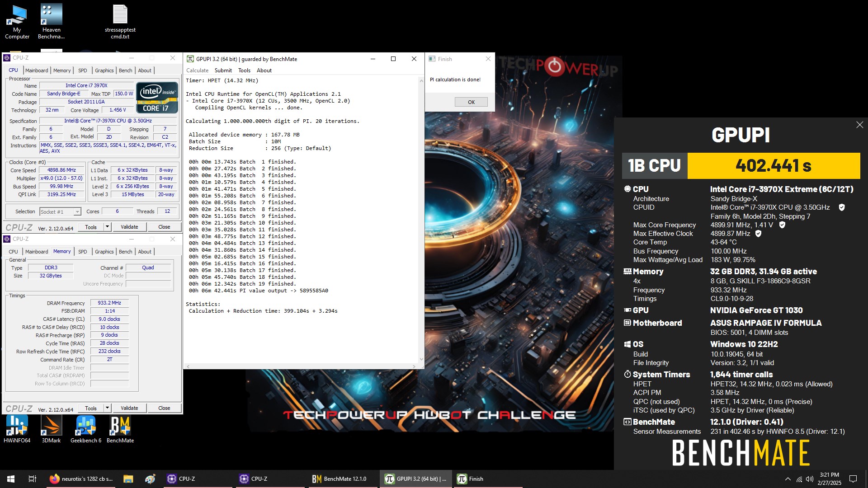
Task: Switch to BenchMate 12.1.0 taskbar button
Action: [342, 479]
